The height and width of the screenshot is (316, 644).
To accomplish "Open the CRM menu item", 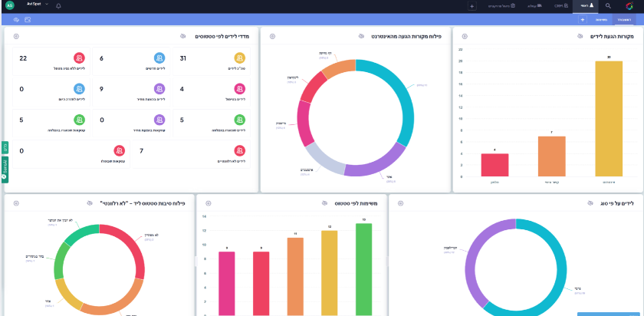I will 561,6.
